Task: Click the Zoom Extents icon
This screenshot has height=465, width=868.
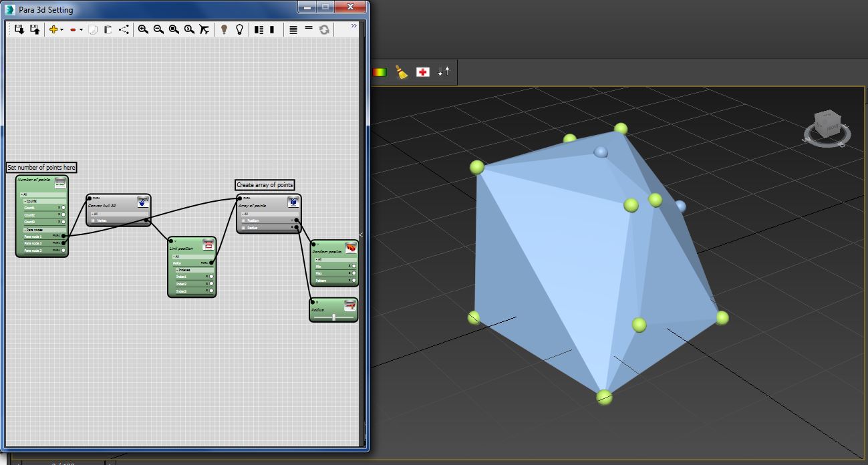Action: tap(172, 29)
